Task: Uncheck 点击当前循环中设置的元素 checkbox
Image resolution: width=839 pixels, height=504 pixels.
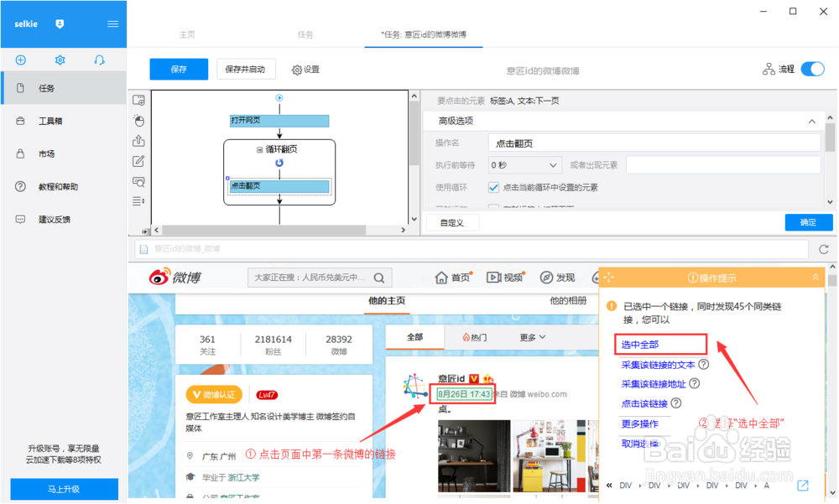Action: click(x=493, y=187)
